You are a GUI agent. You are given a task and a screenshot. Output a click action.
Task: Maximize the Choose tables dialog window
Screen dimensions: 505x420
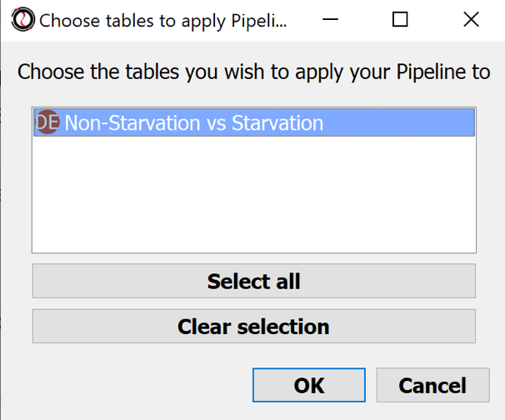click(x=400, y=19)
